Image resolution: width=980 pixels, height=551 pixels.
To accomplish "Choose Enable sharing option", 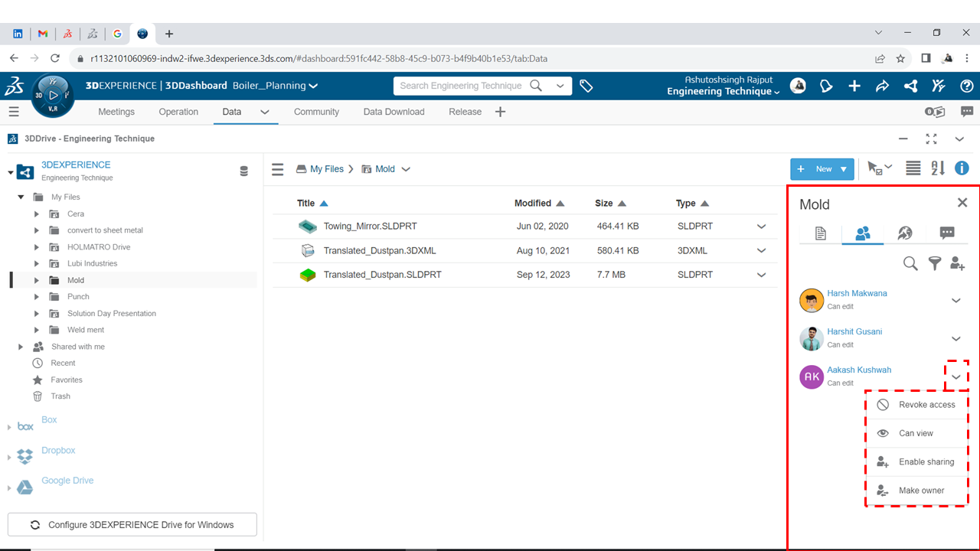I will tap(916, 461).
